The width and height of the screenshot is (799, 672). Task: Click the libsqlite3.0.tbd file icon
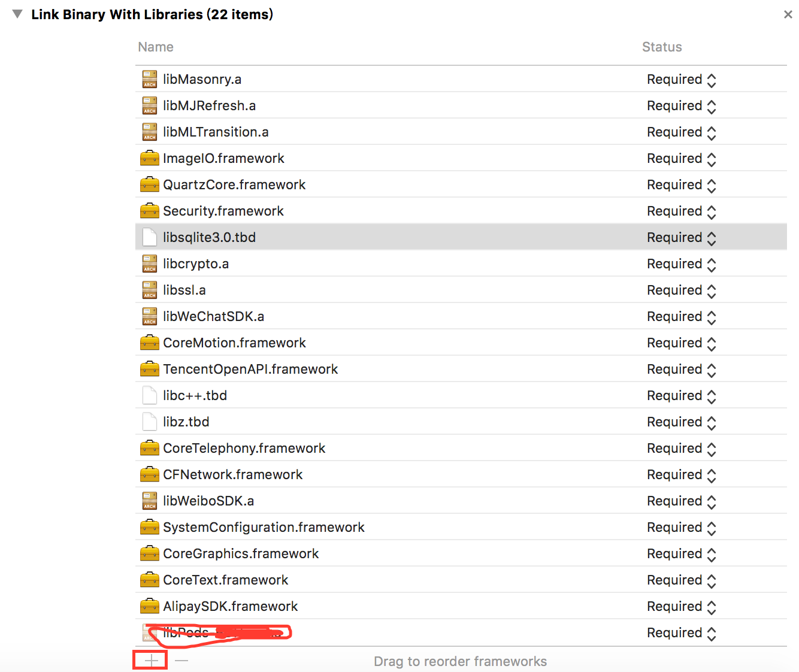150,237
